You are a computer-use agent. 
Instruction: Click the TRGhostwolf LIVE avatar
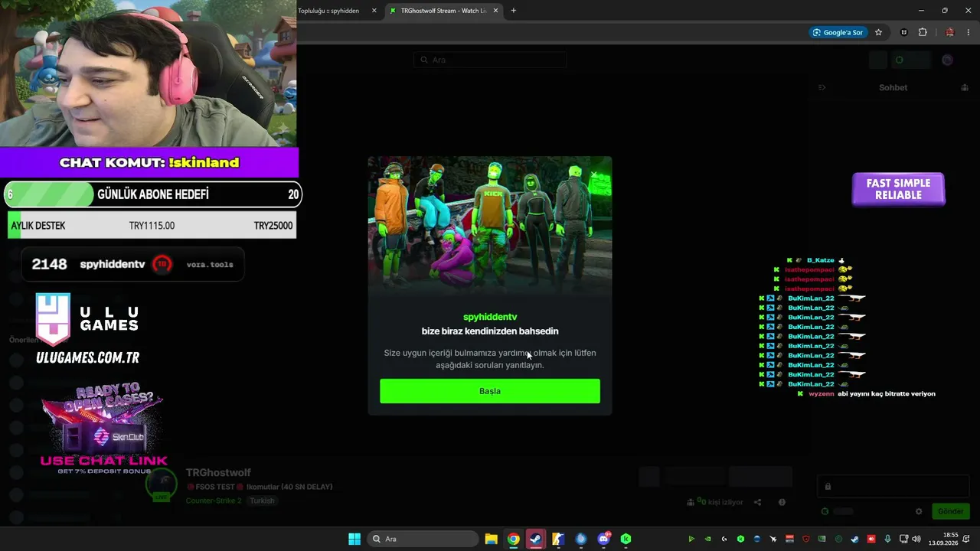pyautogui.click(x=161, y=484)
